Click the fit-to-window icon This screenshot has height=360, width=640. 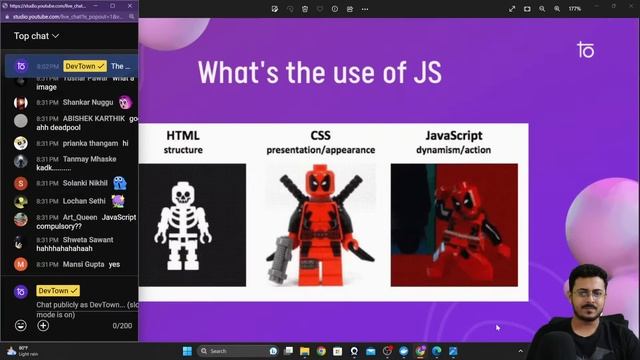[527, 9]
